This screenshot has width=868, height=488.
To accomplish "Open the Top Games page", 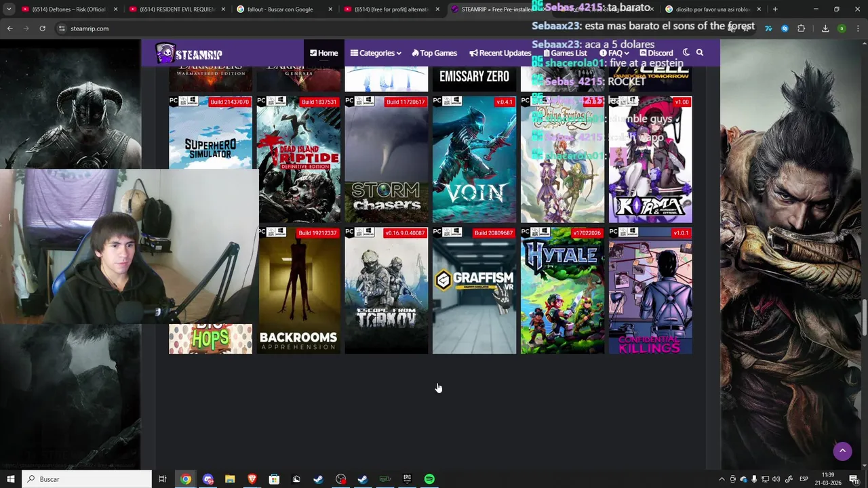I will click(434, 53).
